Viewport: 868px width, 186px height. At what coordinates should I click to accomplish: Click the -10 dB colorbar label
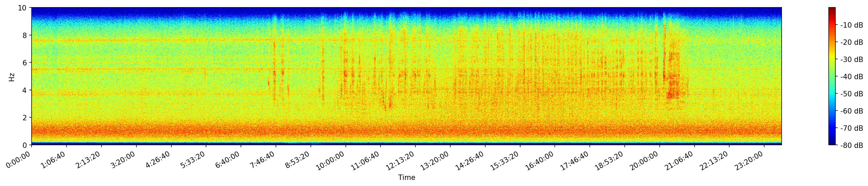tap(851, 25)
